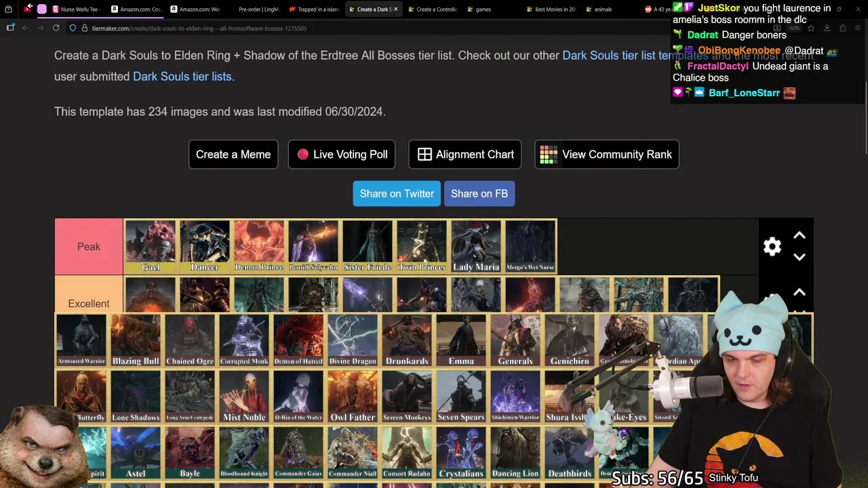Move the Peak tier row down
Viewport: 868px width, 488px height.
(800, 257)
